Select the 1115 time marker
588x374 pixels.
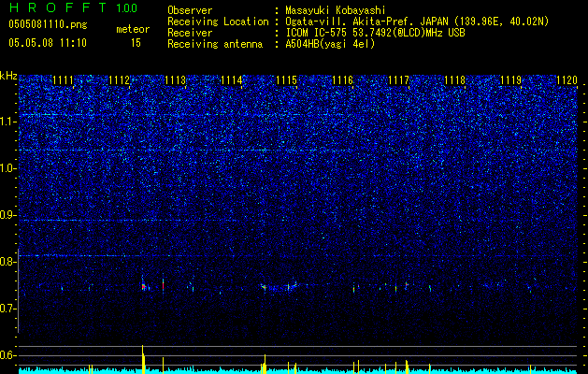click(286, 80)
